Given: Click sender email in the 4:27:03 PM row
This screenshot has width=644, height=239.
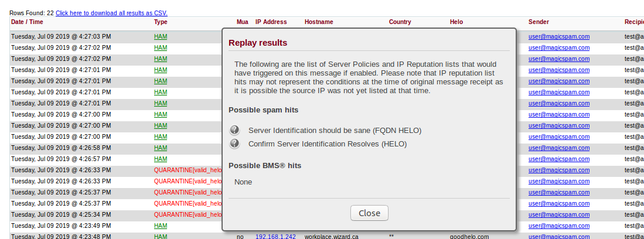Looking at the screenshot, I should point(558,36).
